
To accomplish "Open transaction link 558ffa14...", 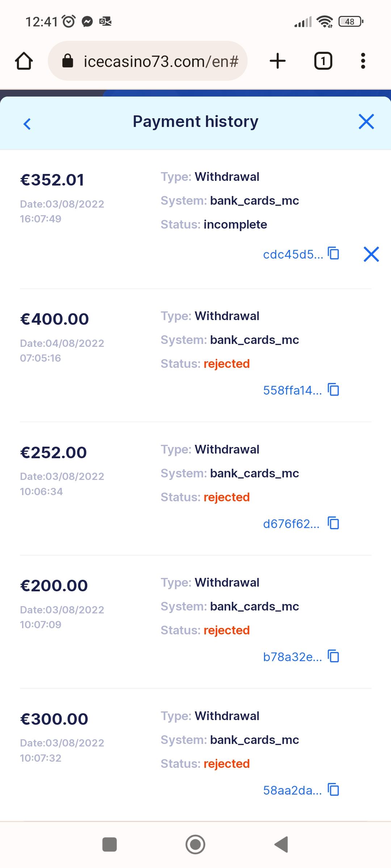I will [292, 390].
